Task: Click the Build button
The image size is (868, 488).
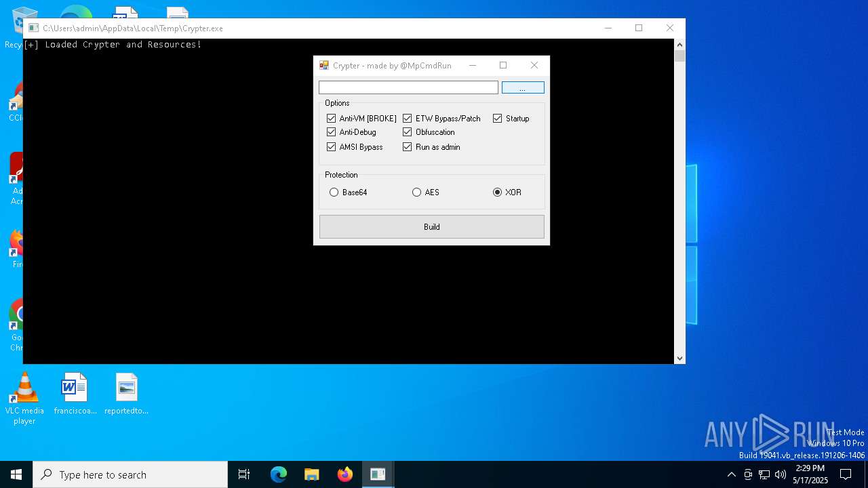Action: click(x=432, y=227)
